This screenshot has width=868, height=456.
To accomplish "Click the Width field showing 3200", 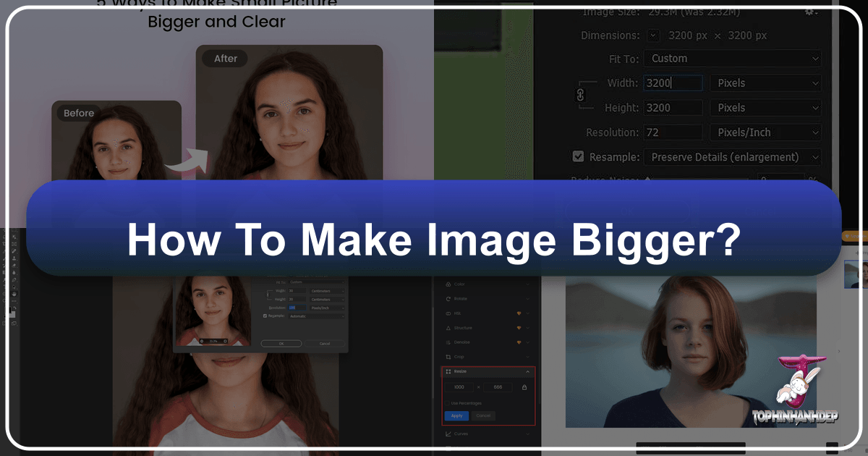I will point(673,83).
